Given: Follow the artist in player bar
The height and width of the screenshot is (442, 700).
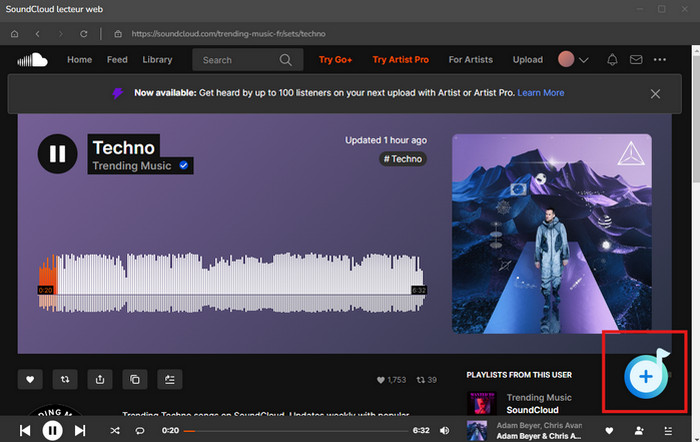Looking at the screenshot, I should pos(639,431).
